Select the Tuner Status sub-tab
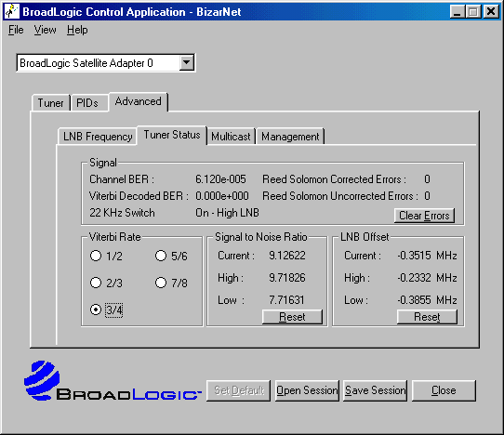Viewport: 504px width, 435px height. pyautogui.click(x=172, y=135)
